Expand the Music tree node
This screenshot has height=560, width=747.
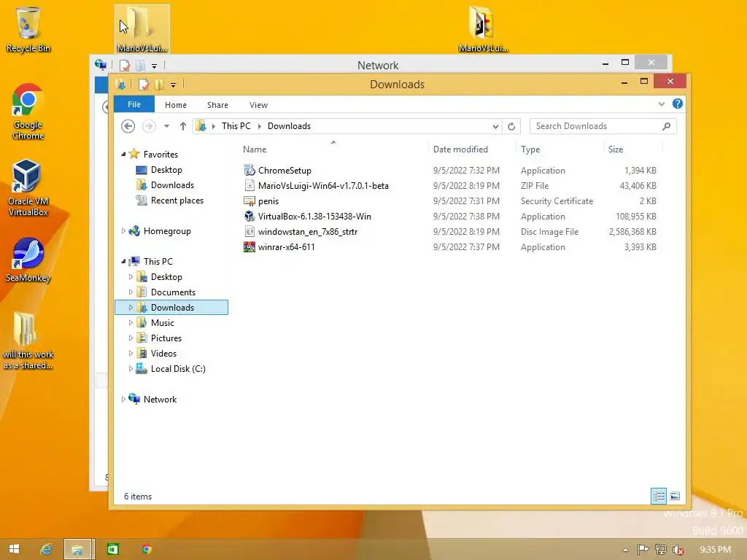coord(131,322)
